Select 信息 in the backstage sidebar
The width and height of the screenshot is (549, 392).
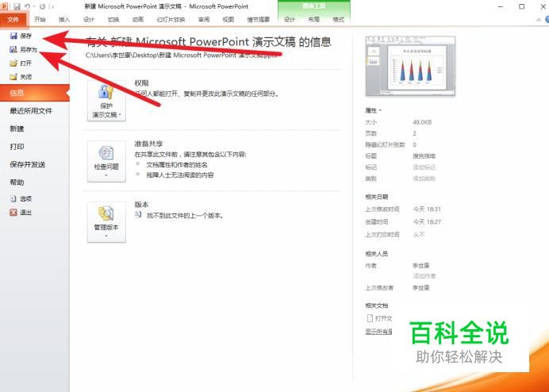coord(35,93)
